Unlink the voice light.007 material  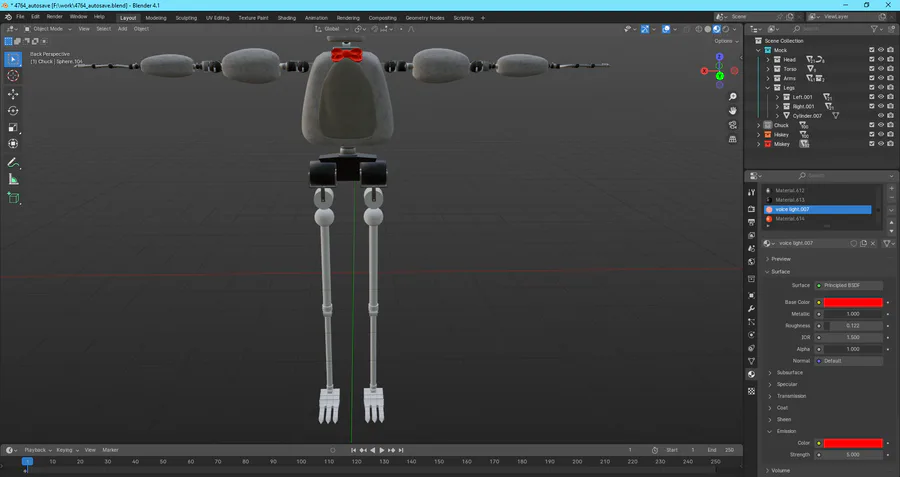[x=873, y=243]
